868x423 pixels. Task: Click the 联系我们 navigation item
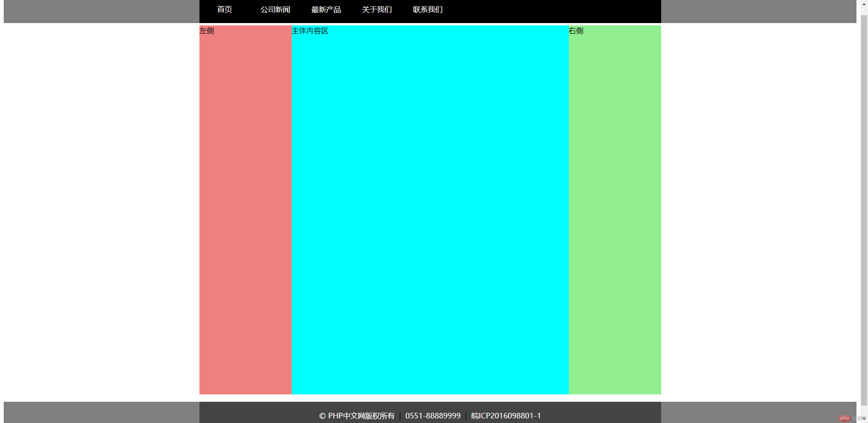(428, 10)
